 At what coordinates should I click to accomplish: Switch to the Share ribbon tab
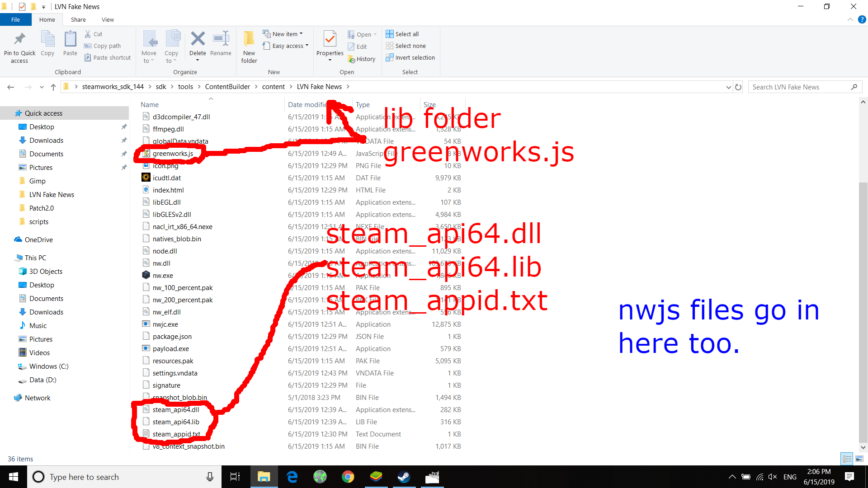tap(78, 19)
